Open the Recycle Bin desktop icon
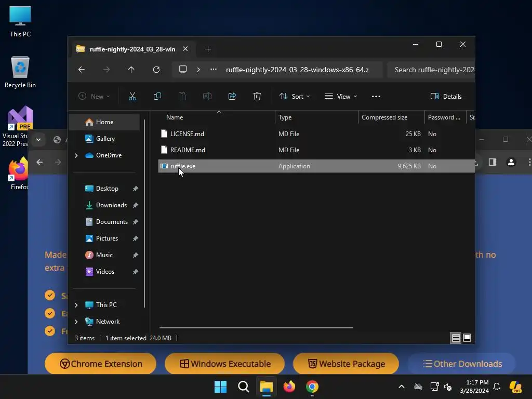The width and height of the screenshot is (532, 399). (20, 72)
